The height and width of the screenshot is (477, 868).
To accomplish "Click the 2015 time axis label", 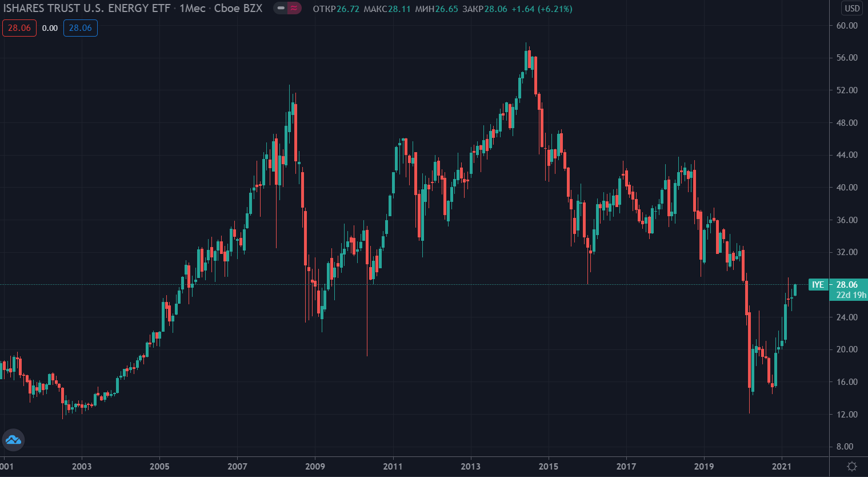I will click(x=549, y=467).
